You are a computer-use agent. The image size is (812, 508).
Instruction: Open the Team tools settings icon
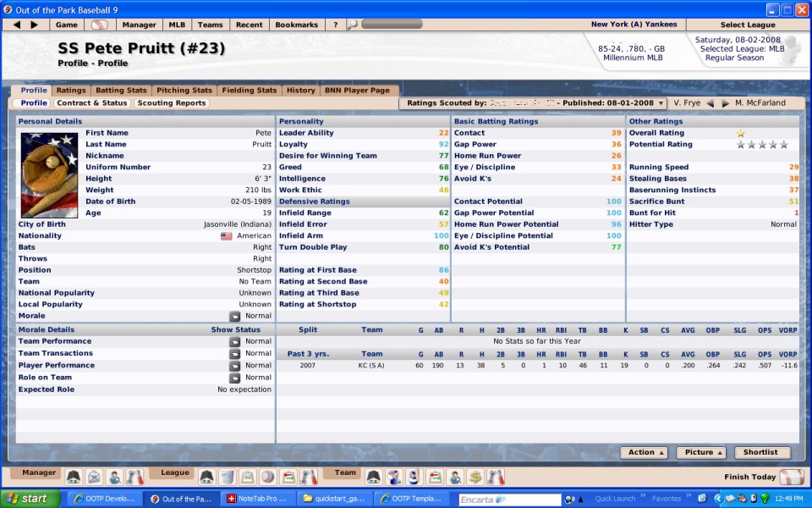[x=496, y=477]
